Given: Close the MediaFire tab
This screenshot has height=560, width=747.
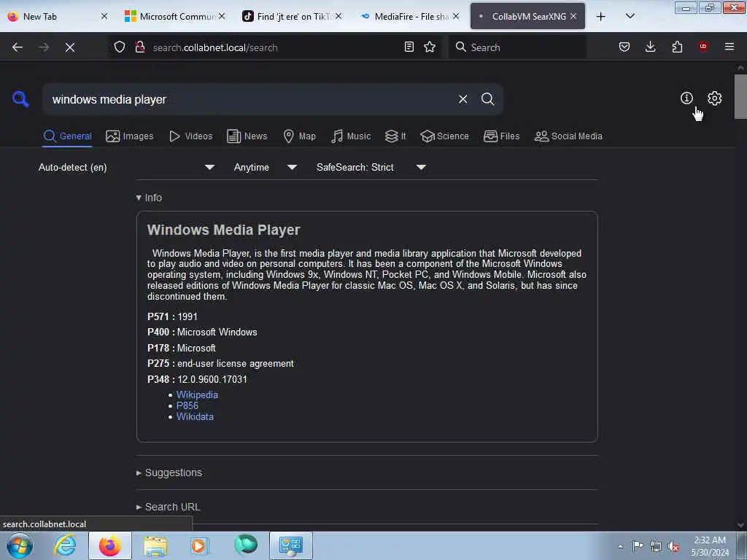Looking at the screenshot, I should pos(456,16).
